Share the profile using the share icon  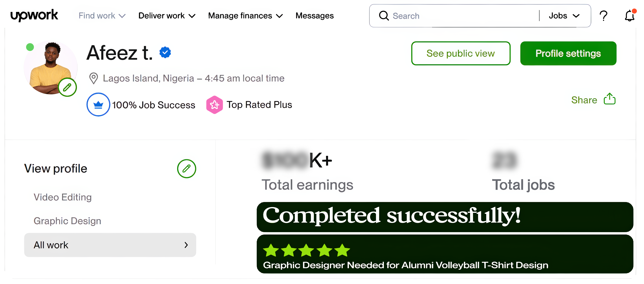pos(610,99)
